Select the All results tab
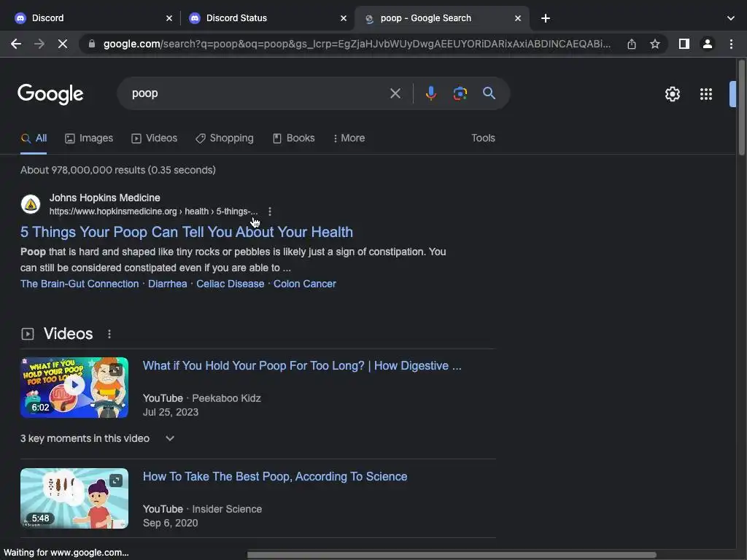The image size is (747, 560). [x=34, y=138]
